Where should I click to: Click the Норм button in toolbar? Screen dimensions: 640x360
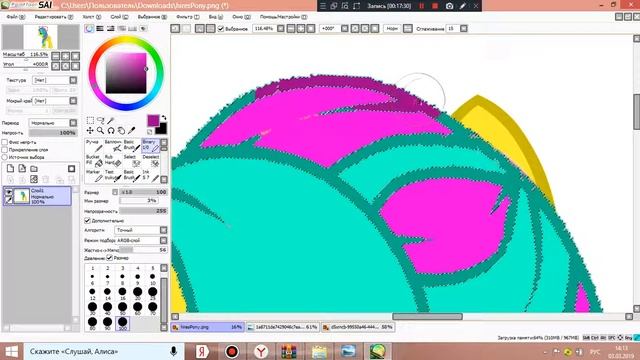pyautogui.click(x=392, y=29)
